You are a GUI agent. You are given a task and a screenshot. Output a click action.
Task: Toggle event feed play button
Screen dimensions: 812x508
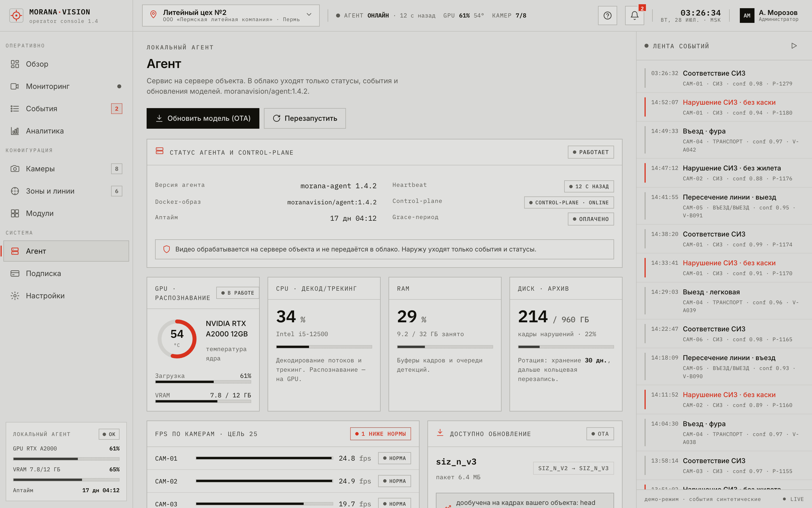[x=794, y=46]
